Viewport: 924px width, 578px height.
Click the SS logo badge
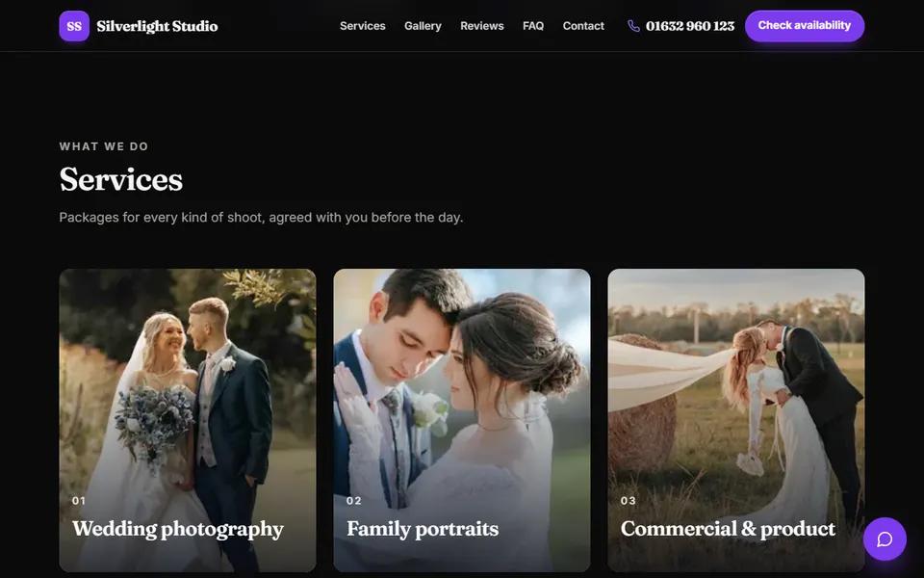click(74, 26)
